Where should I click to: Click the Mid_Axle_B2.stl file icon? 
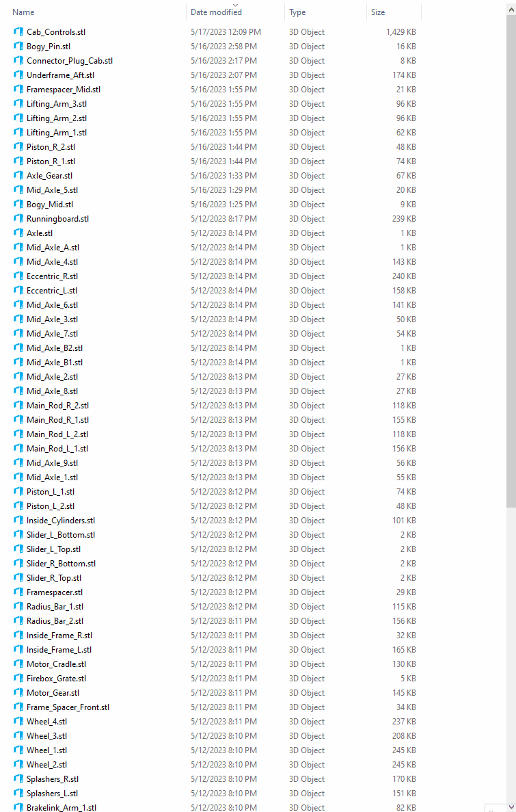pyautogui.click(x=18, y=348)
